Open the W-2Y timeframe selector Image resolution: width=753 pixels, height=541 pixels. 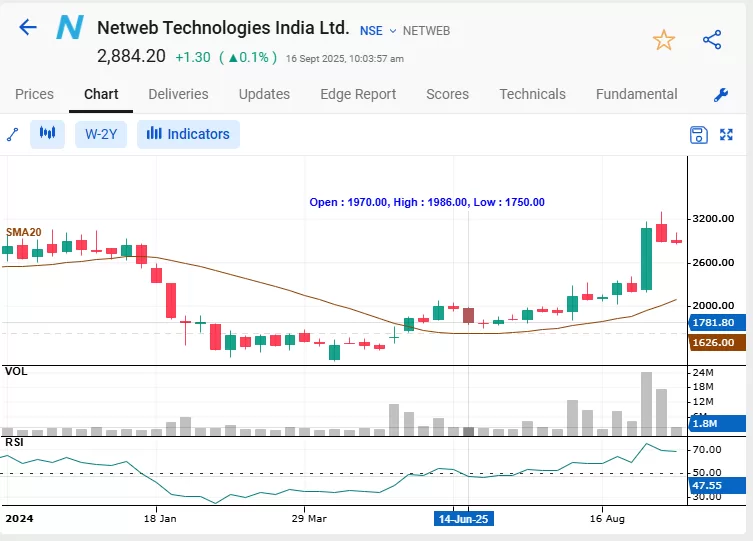101,134
